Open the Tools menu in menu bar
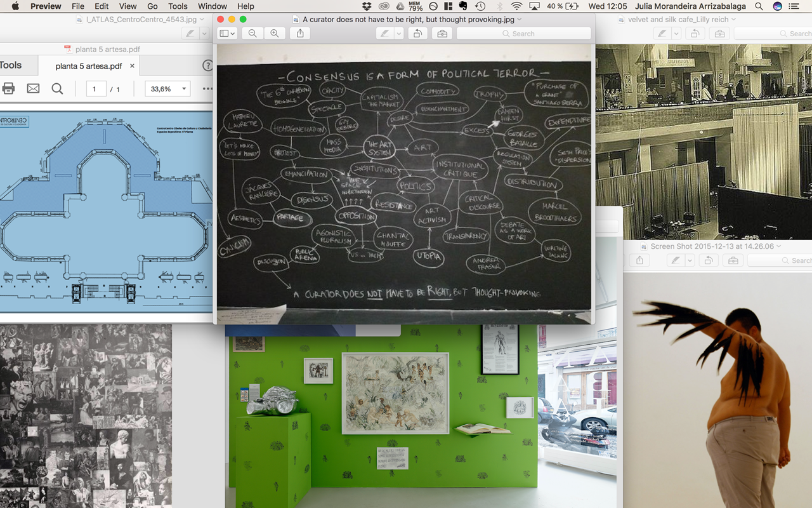The height and width of the screenshot is (508, 812). coord(178,6)
